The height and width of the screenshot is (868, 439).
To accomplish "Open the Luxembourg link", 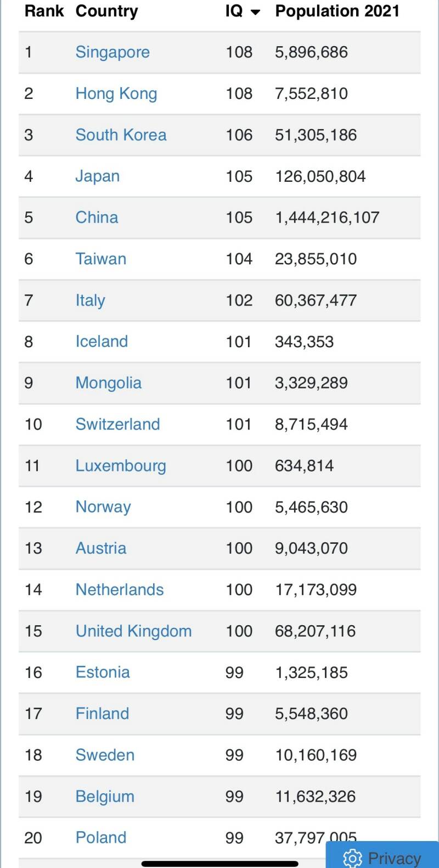I will (121, 466).
